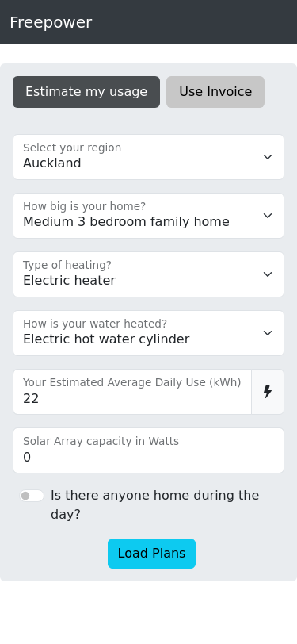Click the Freepower brand link in header
This screenshot has height=644, width=297.
point(51,22)
